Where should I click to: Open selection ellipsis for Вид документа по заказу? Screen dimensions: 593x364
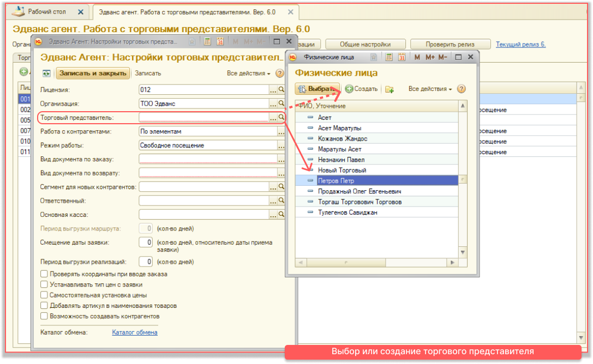pos(281,160)
